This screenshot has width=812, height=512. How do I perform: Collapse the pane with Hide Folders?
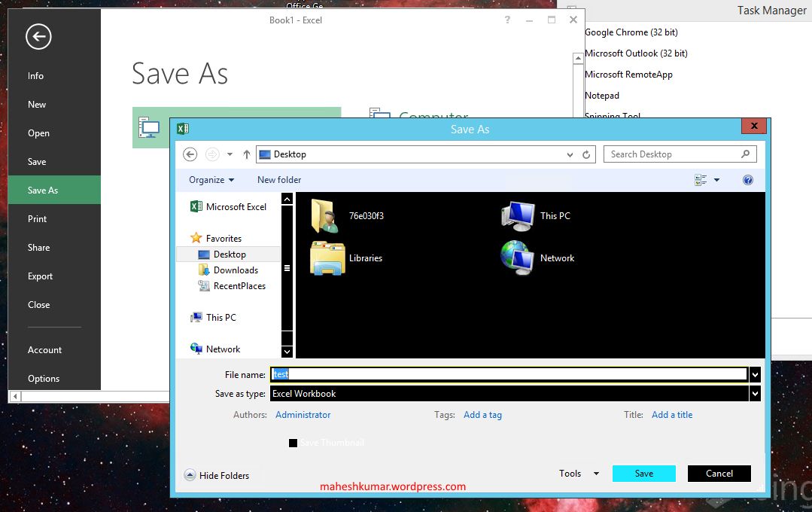217,475
